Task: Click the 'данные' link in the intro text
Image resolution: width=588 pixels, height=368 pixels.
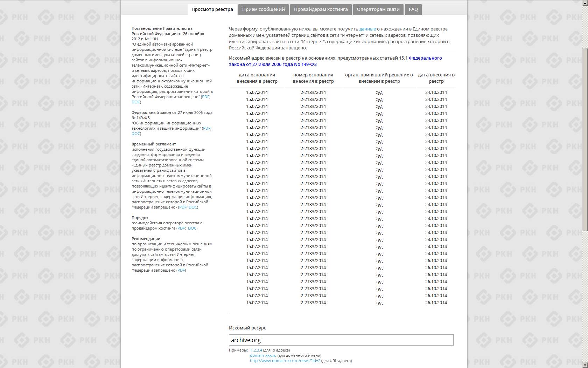Action: click(367, 29)
